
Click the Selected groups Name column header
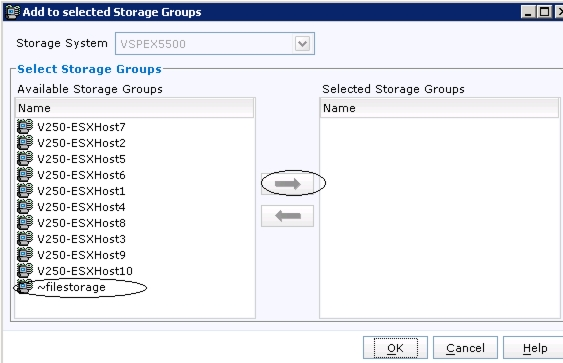click(439, 108)
